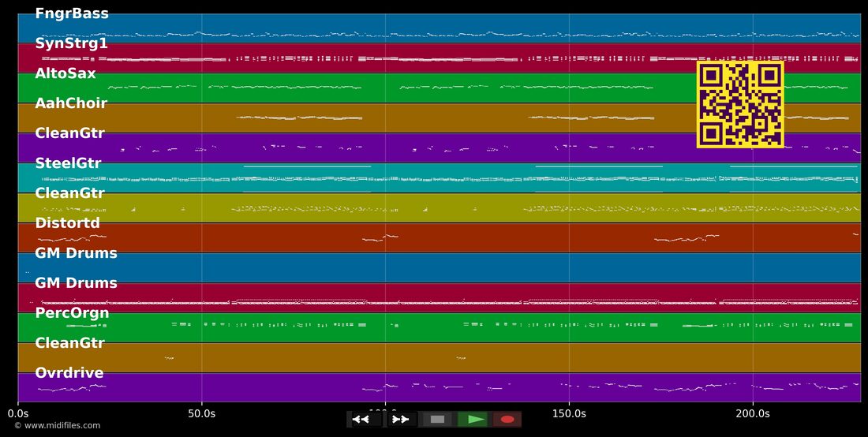
Task: Select the Distortd track label
Action: 68,223
